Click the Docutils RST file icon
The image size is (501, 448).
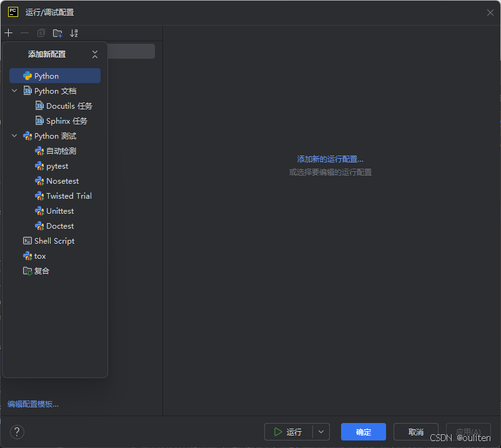[x=39, y=106]
